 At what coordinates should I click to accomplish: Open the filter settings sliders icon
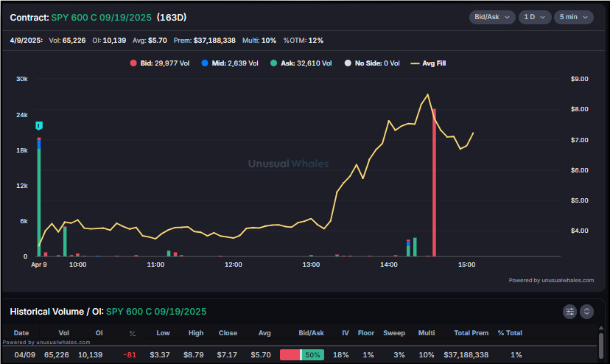(569, 312)
